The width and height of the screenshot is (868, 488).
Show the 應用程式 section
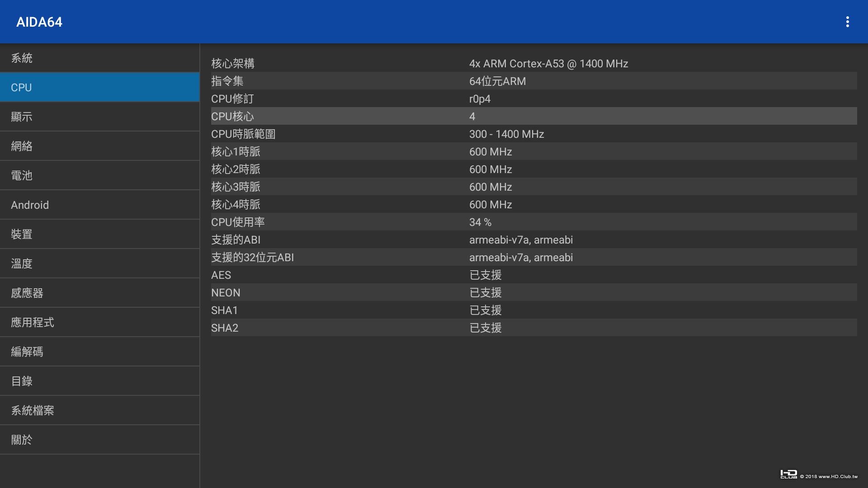click(x=99, y=322)
